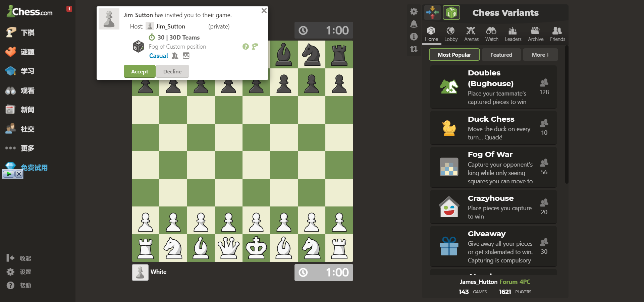The height and width of the screenshot is (302, 644).
Task: Switch to the Lobby tab
Action: tap(451, 34)
